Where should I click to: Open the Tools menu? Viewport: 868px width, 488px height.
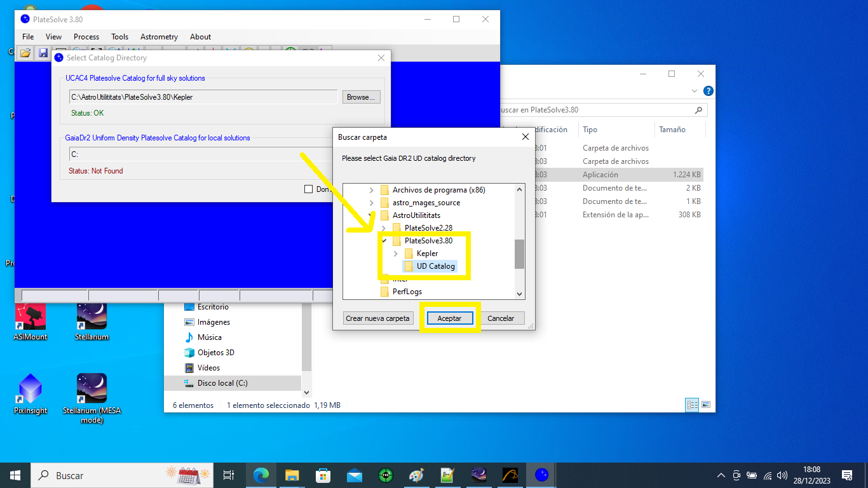click(x=120, y=37)
